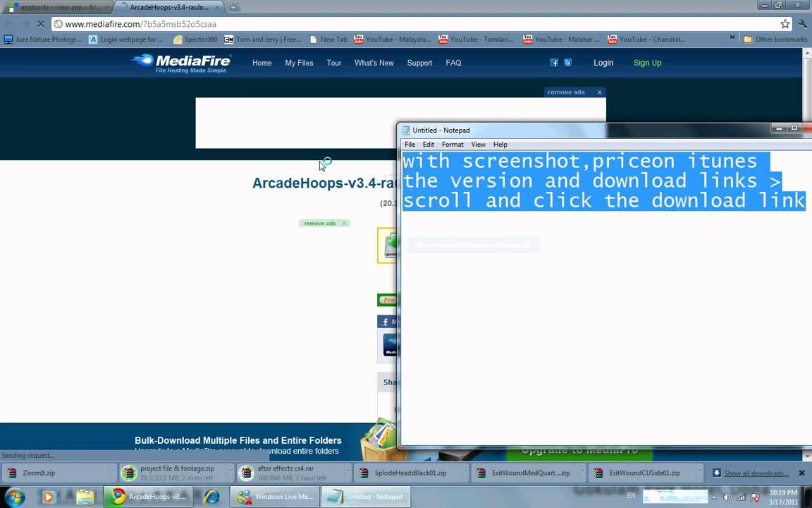The image size is (812, 508).
Task: Click the volume speaker tray icon
Action: click(x=727, y=497)
